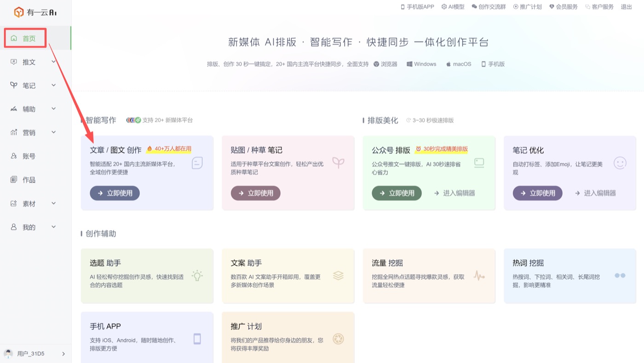Click 进入编辑器 on 公众号 排版 card
This screenshot has width=644, height=363.
tap(454, 193)
